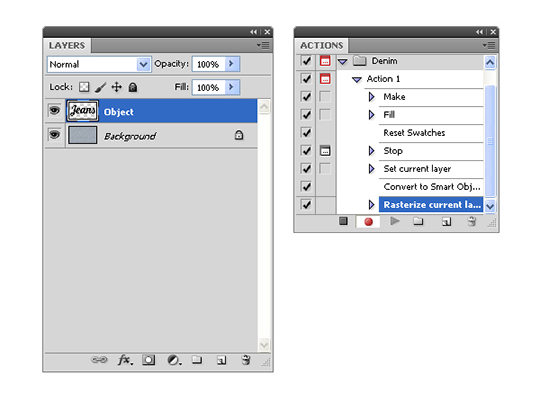This screenshot has height=394, width=540.
Task: Click the red Begin recording button
Action: tap(368, 222)
